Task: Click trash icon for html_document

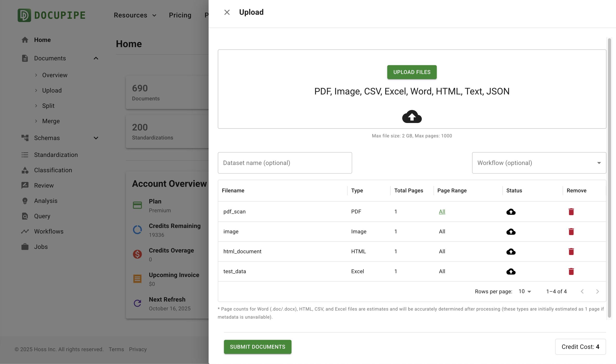Action: (x=571, y=251)
